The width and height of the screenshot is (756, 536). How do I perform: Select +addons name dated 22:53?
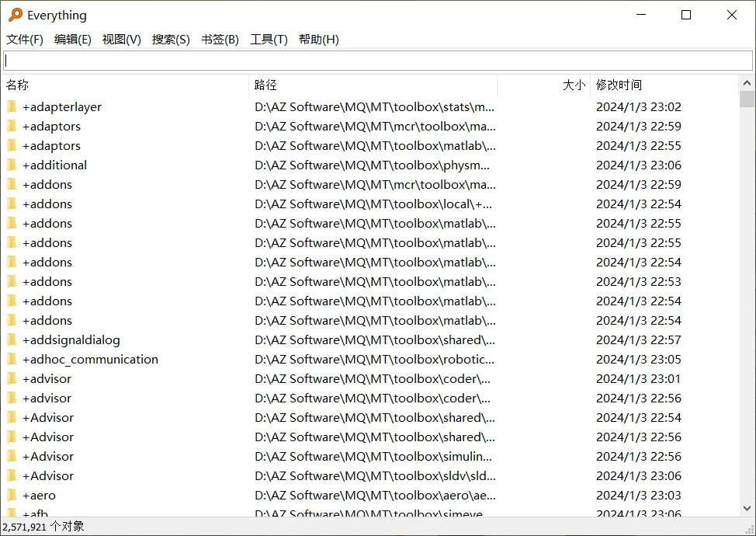(x=47, y=281)
